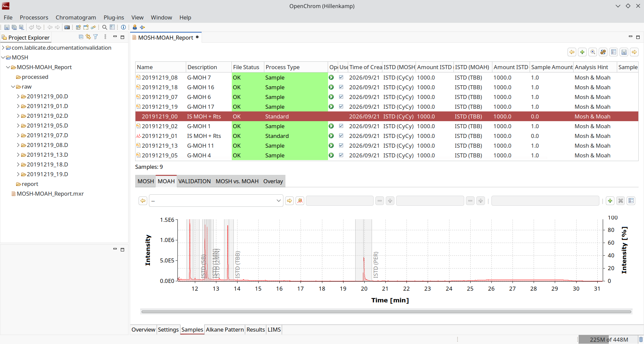Viewport: 644px width, 344px height.
Task: Uncheck the Use checkbox for 20191219_18
Action: (341, 87)
